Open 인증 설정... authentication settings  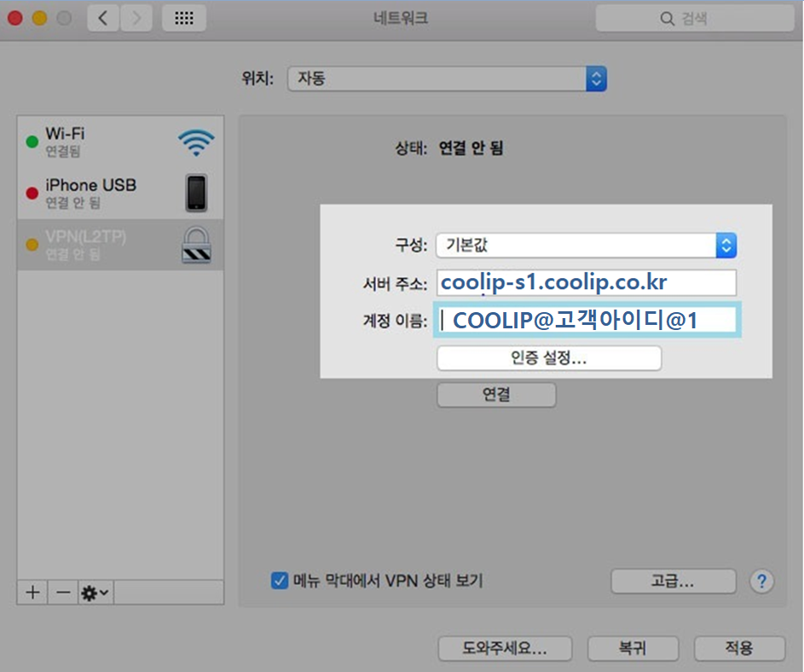[x=549, y=357]
